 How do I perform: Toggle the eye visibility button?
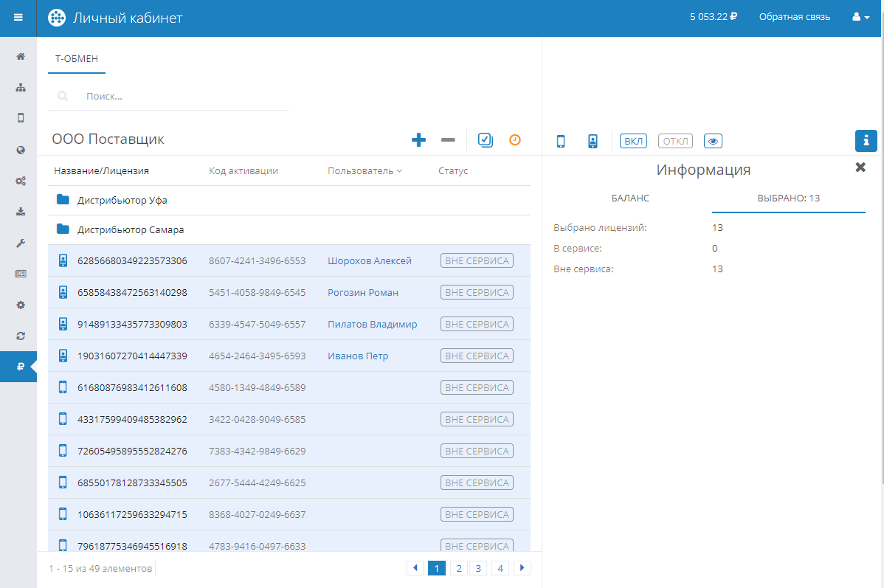[x=713, y=141]
